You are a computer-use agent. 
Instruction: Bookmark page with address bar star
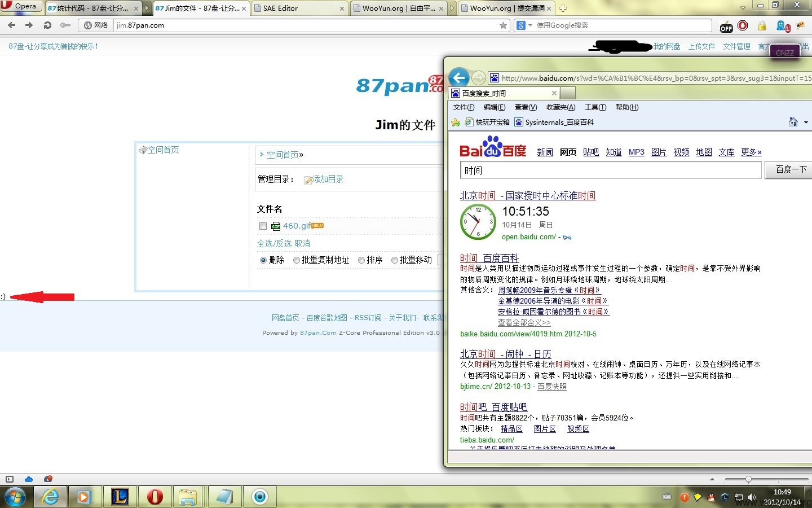point(503,25)
